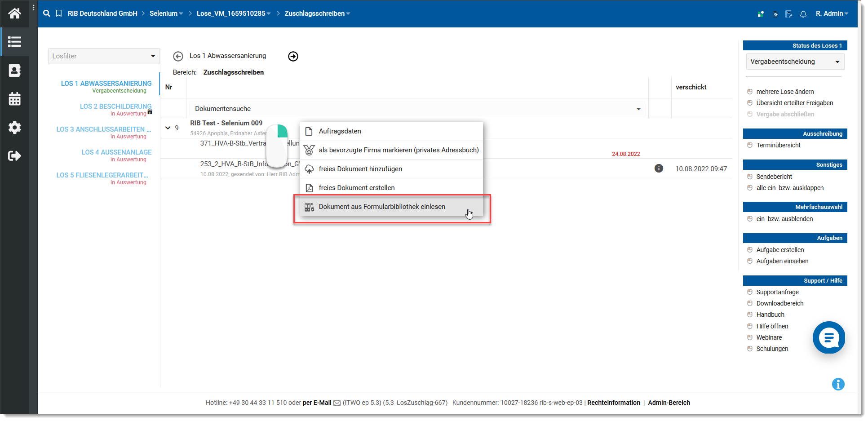Choose freies Dokument hinzufügen
Screen dimensions: 868x421
pos(391,169)
